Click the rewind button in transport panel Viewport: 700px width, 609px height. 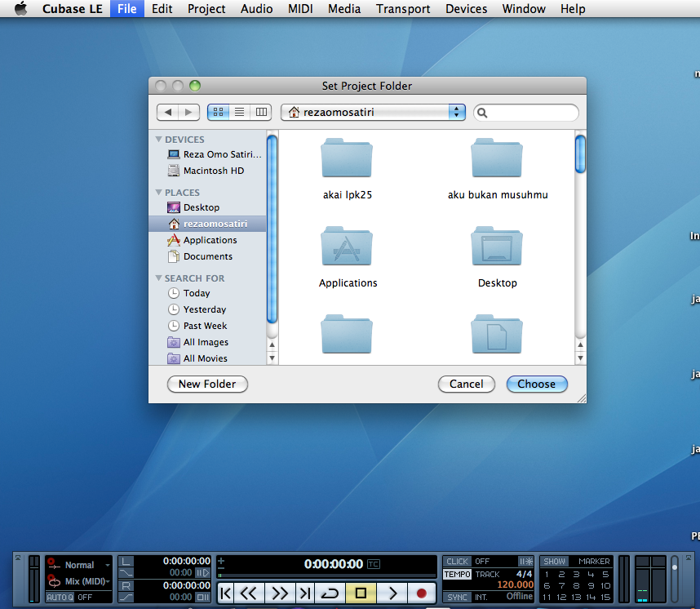pyautogui.click(x=249, y=593)
